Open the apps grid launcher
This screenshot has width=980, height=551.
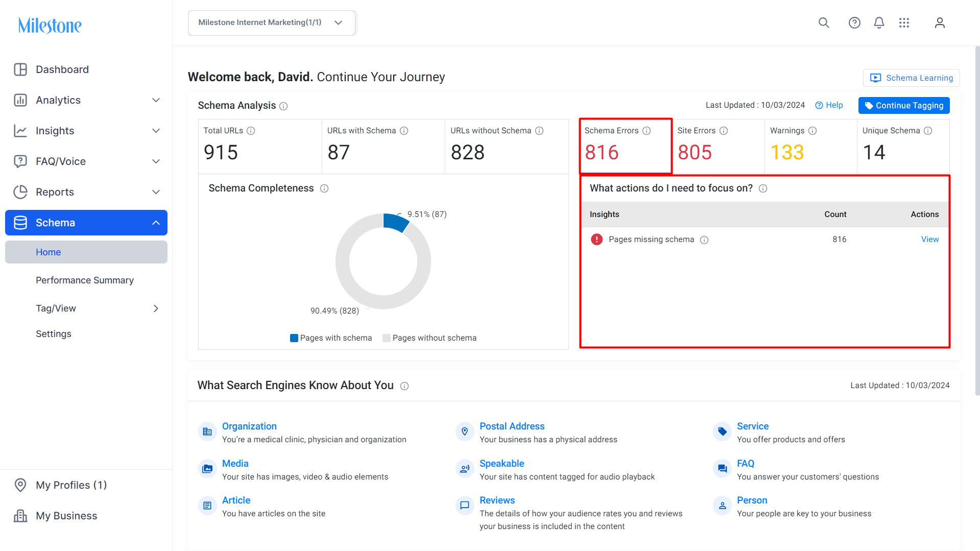[904, 22]
